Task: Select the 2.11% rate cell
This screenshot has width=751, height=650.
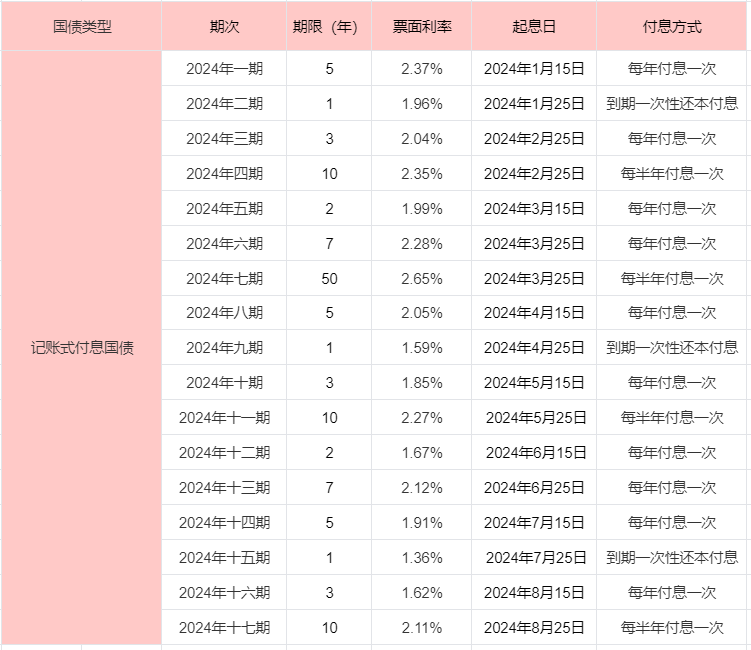Action: pyautogui.click(x=421, y=627)
